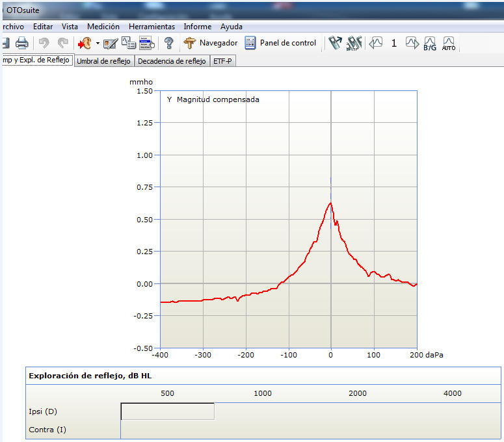Viewport: 504px width, 442px height.
Task: Open the Medición menu
Action: pos(103,27)
